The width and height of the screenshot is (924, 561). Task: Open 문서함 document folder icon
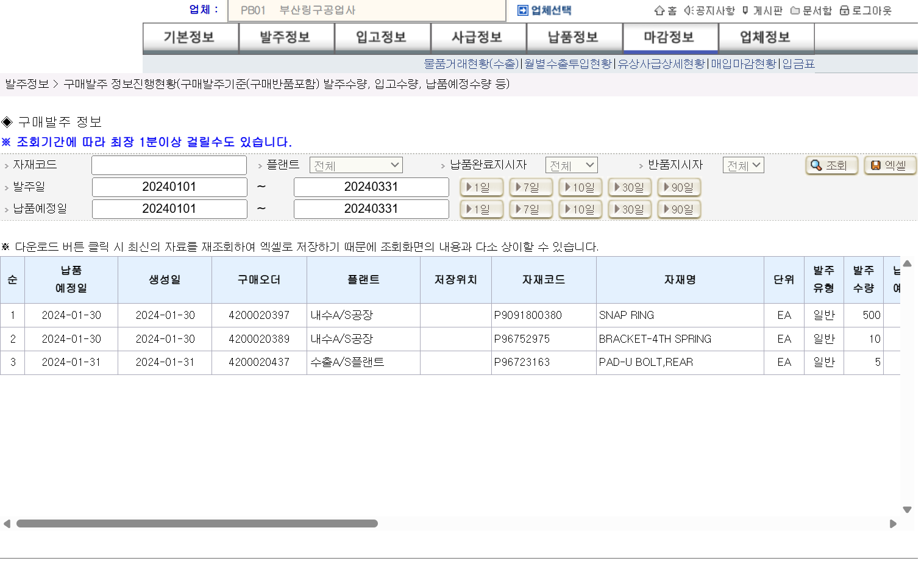[x=795, y=10]
